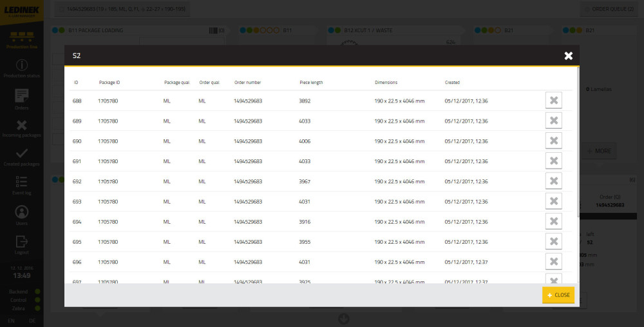Open Production status in the sidebar
Image resolution: width=644 pixels, height=327 pixels.
[21, 69]
